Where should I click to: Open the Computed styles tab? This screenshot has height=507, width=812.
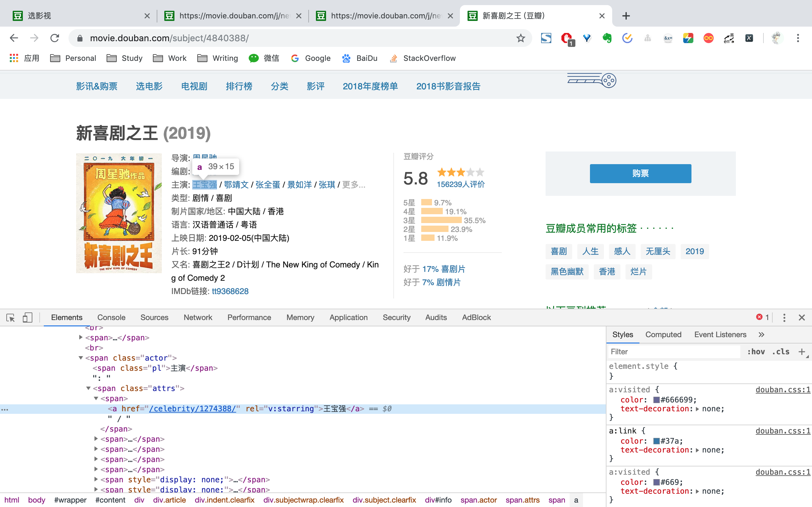663,334
